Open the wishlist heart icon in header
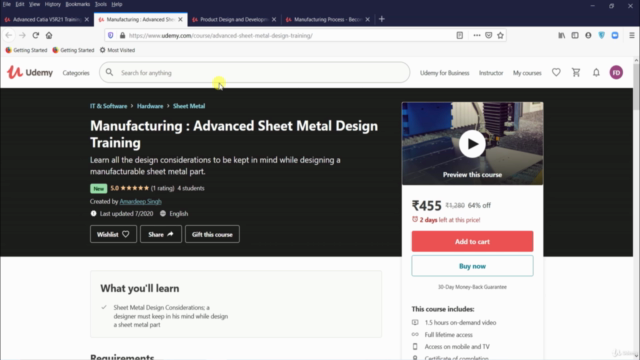This screenshot has height=360, width=640. pos(556,72)
